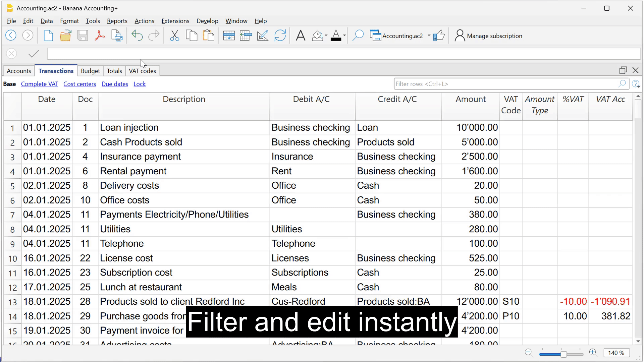The width and height of the screenshot is (644, 362).
Task: Expand the text color dropdown arrow
Action: [x=344, y=36]
